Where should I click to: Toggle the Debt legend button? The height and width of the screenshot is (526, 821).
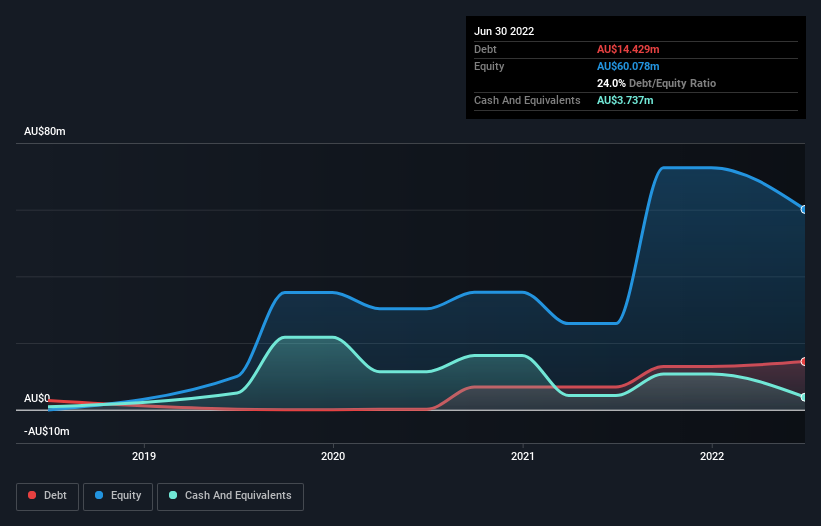tap(47, 496)
